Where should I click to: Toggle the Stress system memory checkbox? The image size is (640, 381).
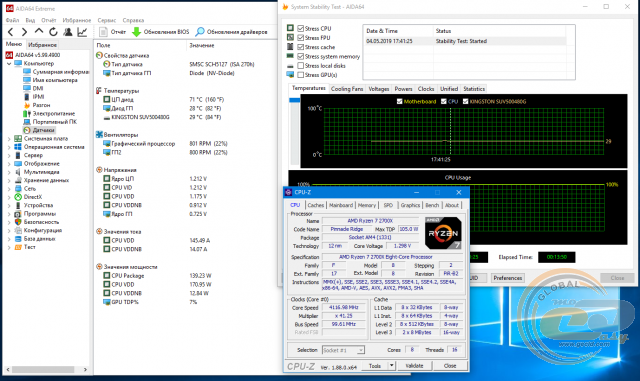point(301,56)
